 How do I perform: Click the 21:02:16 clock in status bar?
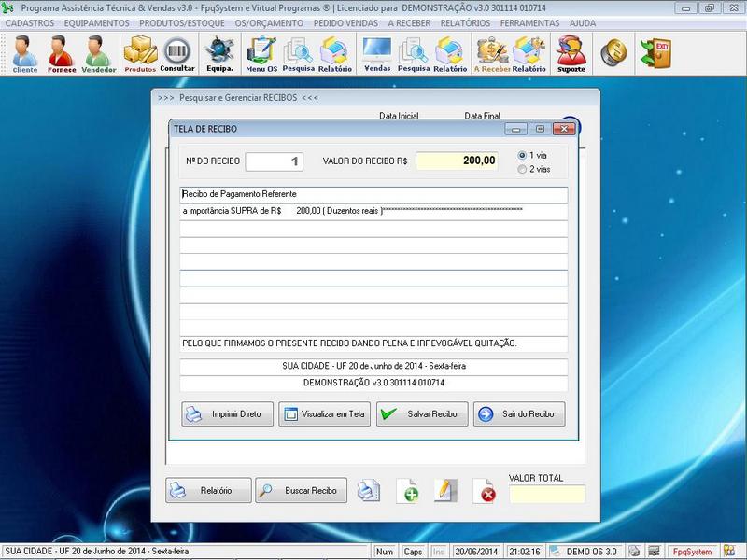pos(525,552)
